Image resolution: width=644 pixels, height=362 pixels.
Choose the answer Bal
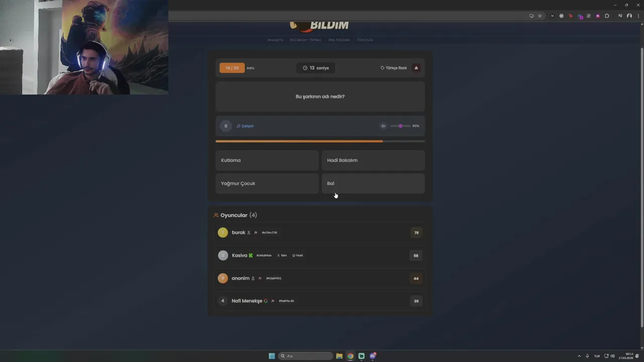click(x=373, y=184)
